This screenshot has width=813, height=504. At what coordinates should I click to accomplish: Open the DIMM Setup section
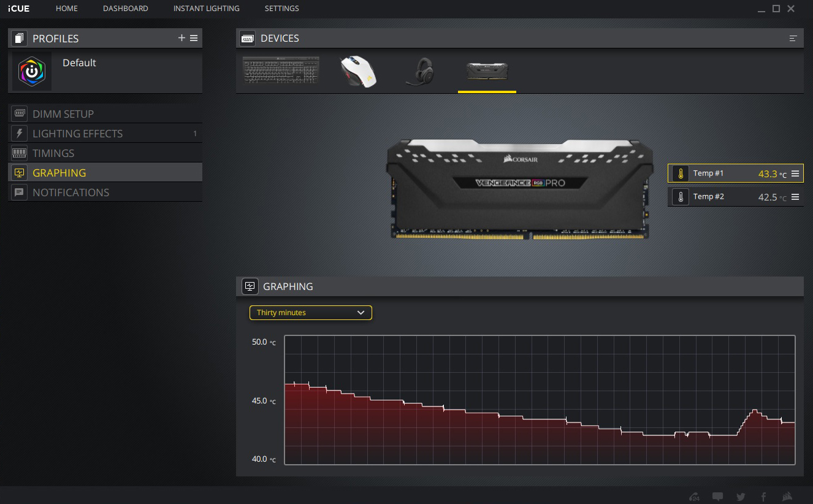[x=63, y=114]
